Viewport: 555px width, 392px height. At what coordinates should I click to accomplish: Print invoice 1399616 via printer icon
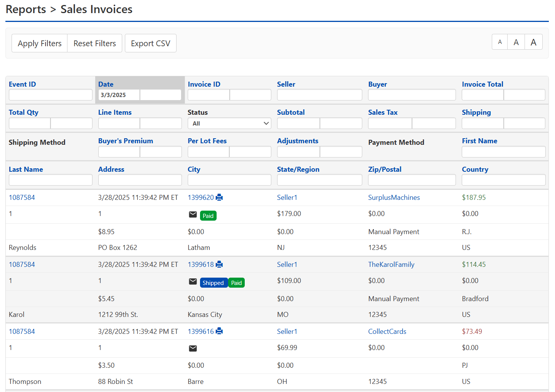coord(219,332)
